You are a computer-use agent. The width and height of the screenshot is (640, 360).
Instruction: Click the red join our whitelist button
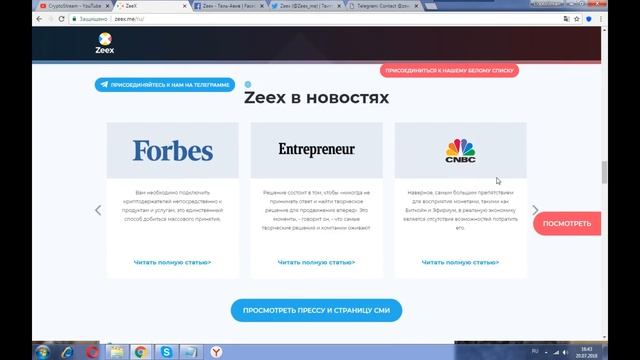click(x=449, y=71)
